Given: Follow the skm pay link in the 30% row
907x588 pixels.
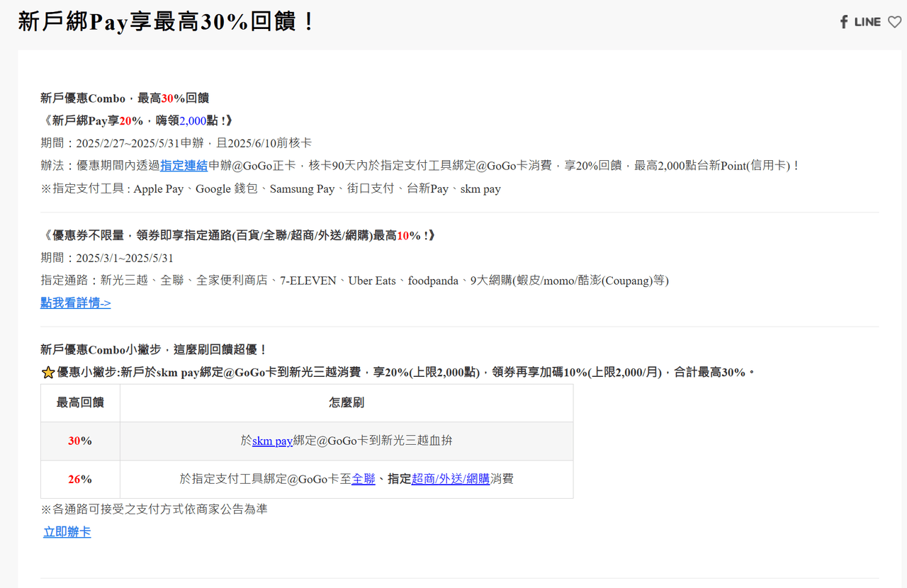Looking at the screenshot, I should (273, 441).
